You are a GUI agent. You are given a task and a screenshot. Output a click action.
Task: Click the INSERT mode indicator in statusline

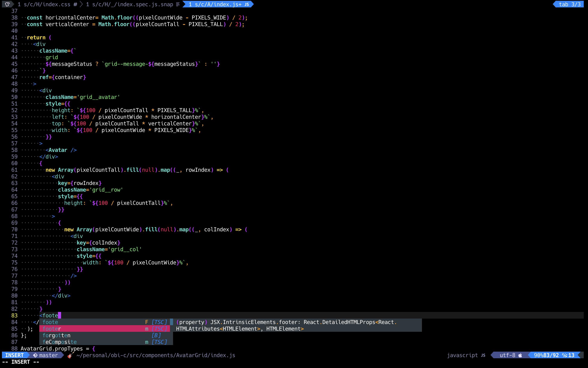pyautogui.click(x=14, y=355)
